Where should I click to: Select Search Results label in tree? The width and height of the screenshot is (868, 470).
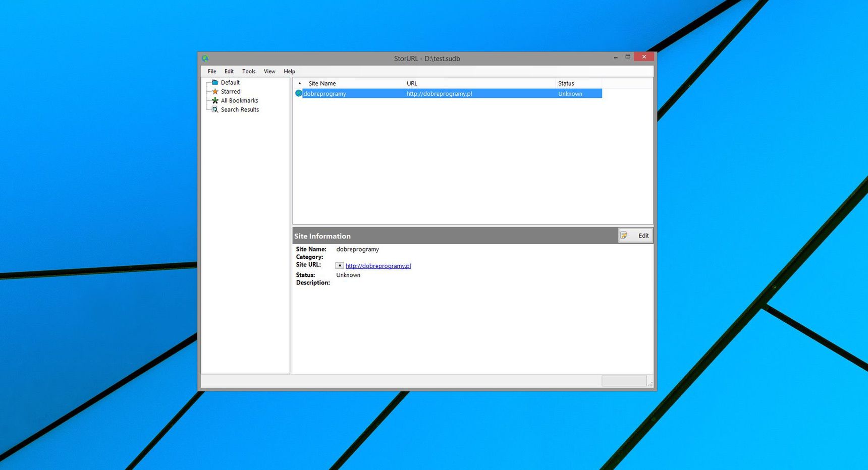tap(240, 109)
